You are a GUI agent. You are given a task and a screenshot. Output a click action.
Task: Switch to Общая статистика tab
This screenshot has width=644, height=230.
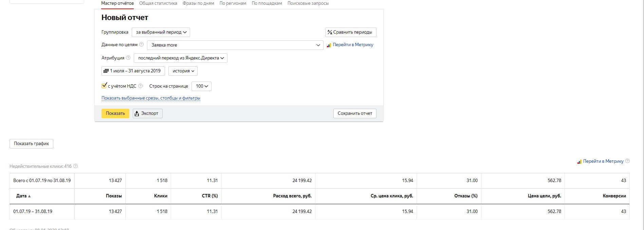click(158, 3)
